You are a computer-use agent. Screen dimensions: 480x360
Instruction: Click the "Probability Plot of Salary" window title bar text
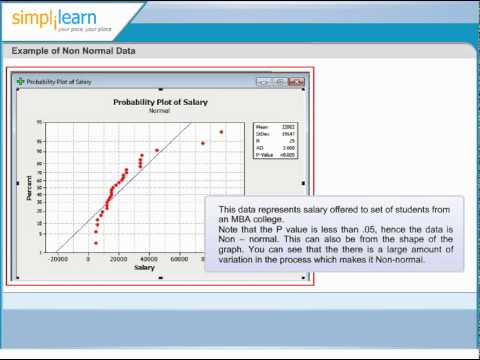tap(59, 82)
